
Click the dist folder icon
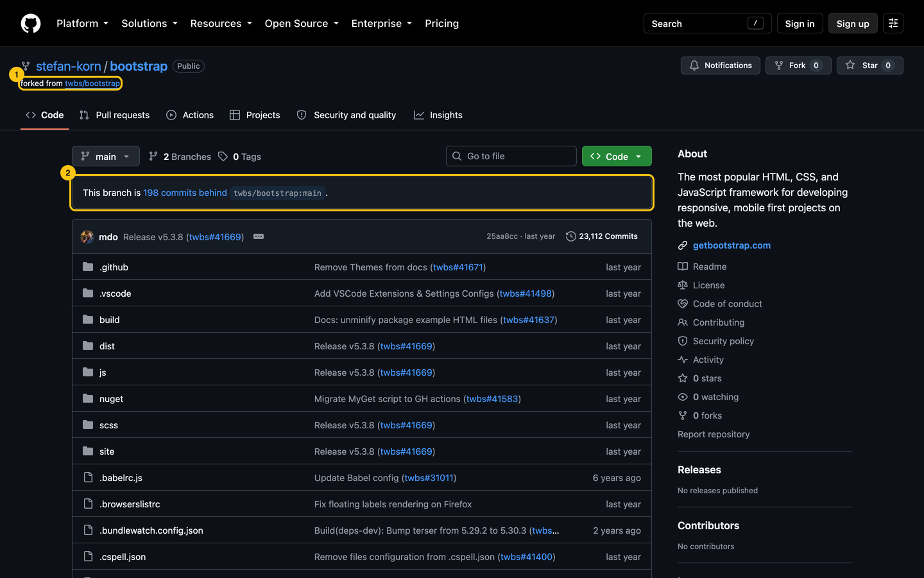[88, 346]
